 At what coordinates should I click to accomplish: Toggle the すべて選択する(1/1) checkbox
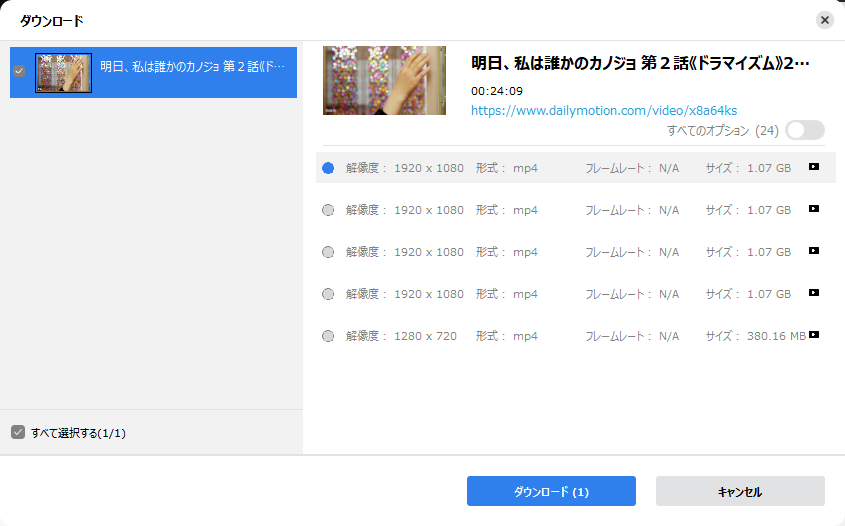(x=18, y=432)
